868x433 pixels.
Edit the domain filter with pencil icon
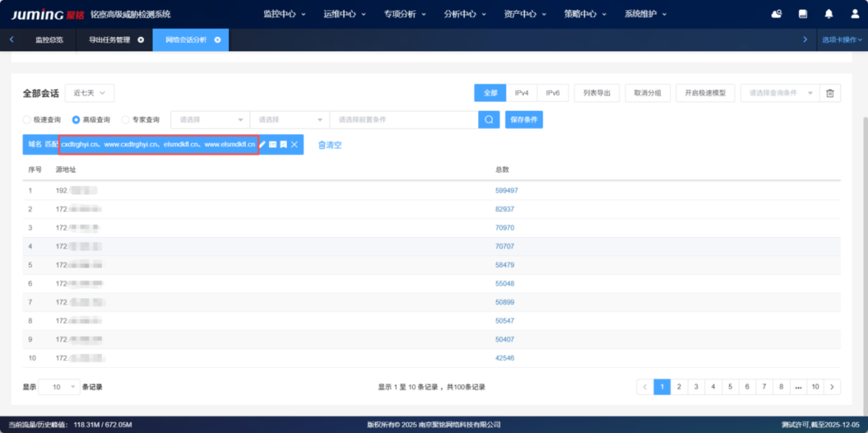click(x=263, y=145)
